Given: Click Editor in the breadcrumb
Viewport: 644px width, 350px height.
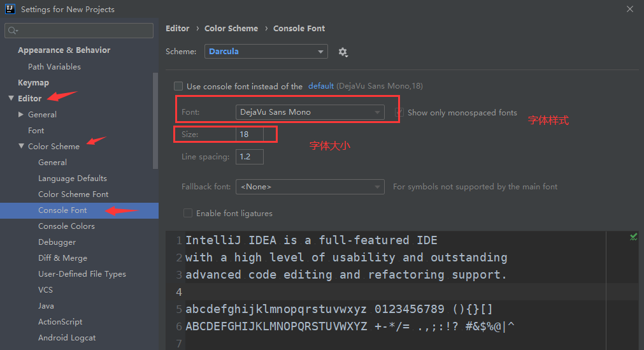Looking at the screenshot, I should click(178, 29).
